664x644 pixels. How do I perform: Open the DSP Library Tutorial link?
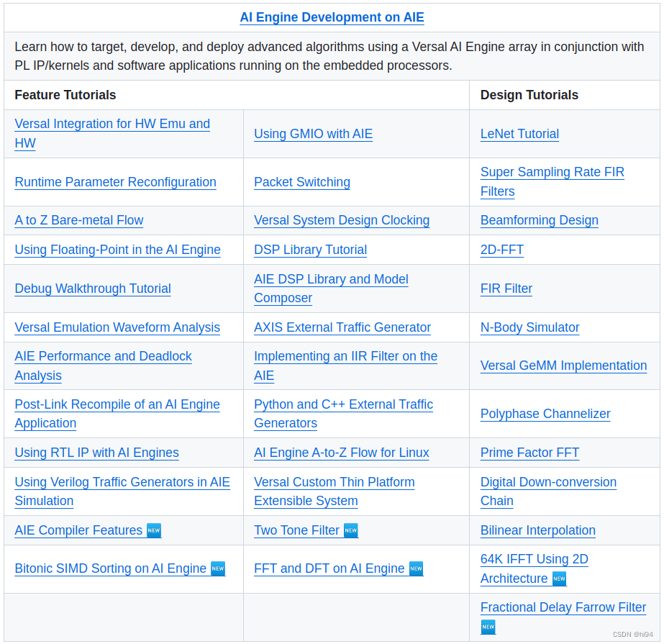(310, 250)
